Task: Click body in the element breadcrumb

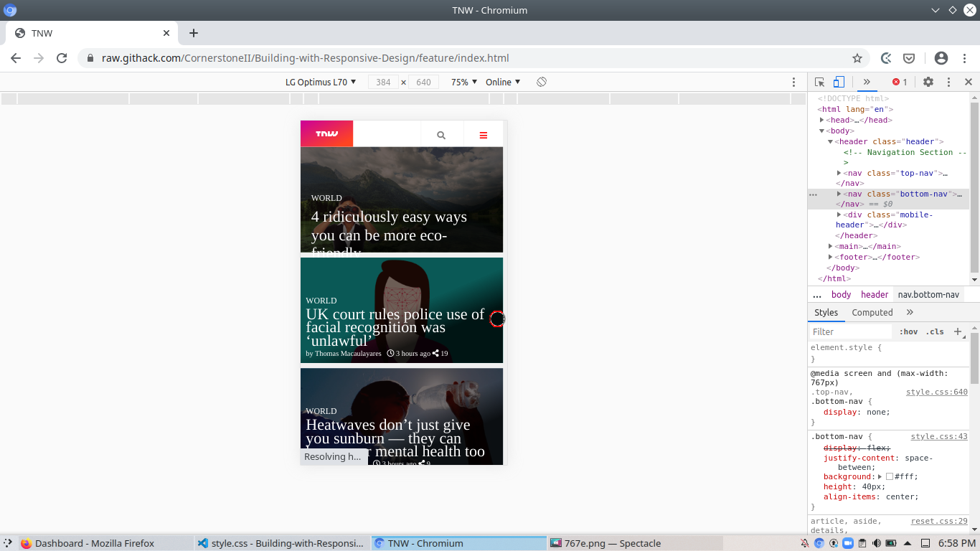Action: (x=842, y=295)
